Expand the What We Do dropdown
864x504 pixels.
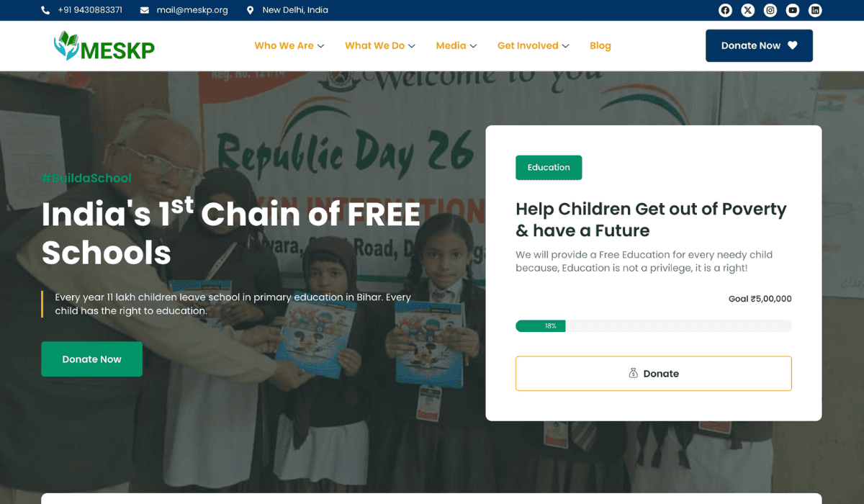pos(380,45)
